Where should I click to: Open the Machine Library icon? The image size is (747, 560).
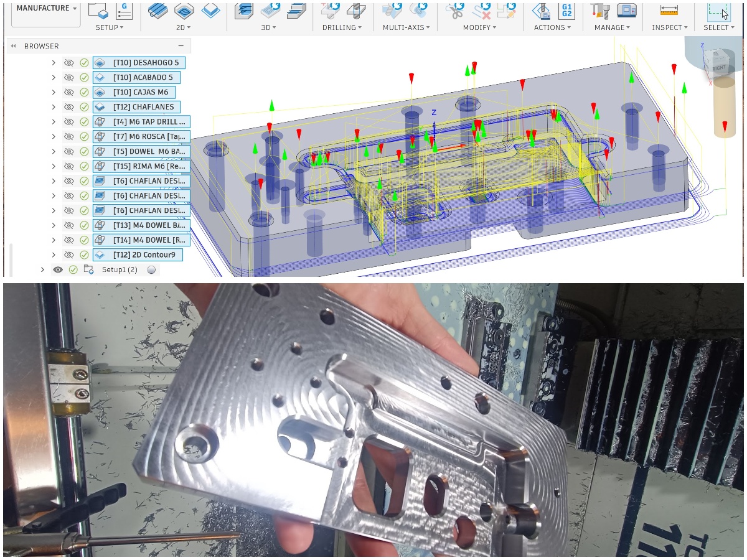pos(626,11)
